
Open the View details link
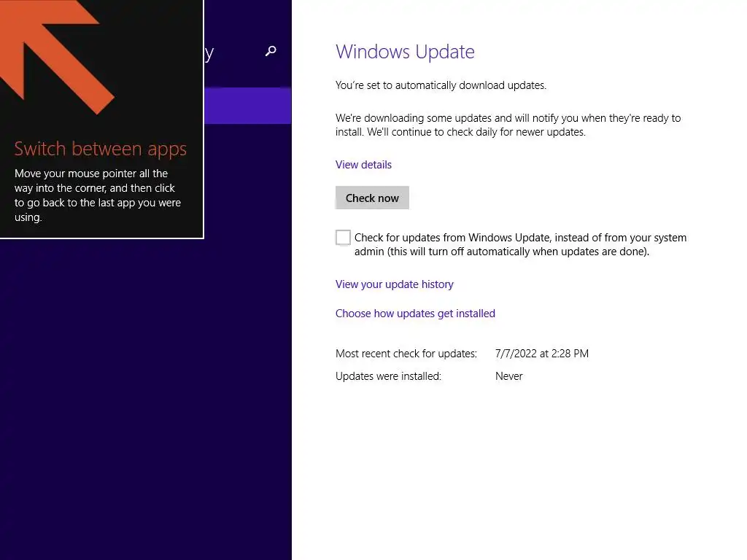click(x=363, y=165)
